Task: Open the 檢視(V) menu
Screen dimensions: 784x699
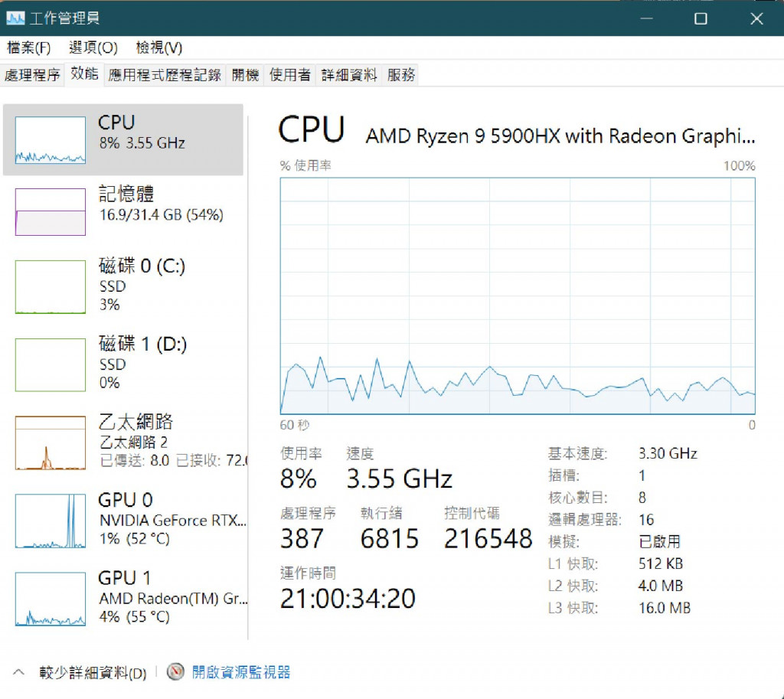Action: pyautogui.click(x=159, y=47)
